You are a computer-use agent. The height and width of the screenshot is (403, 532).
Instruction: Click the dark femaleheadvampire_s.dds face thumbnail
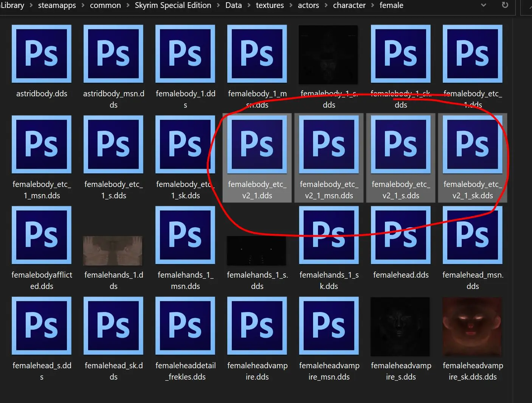[x=400, y=327]
